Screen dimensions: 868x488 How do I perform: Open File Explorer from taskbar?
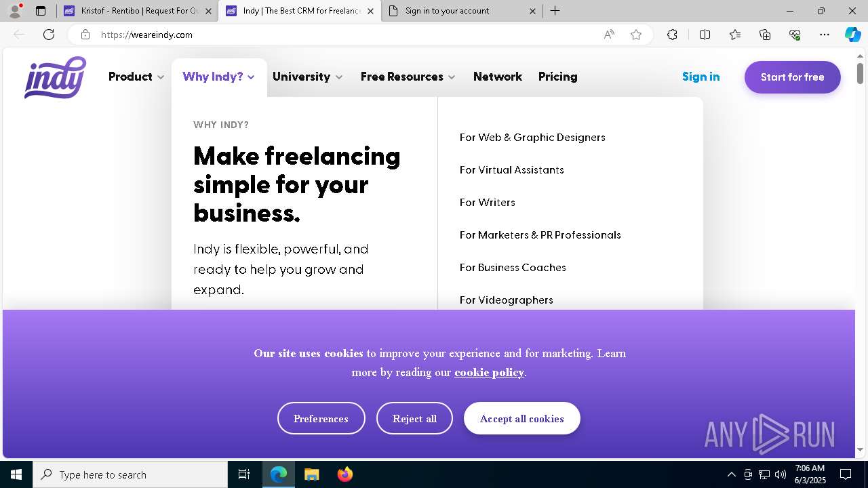311,474
